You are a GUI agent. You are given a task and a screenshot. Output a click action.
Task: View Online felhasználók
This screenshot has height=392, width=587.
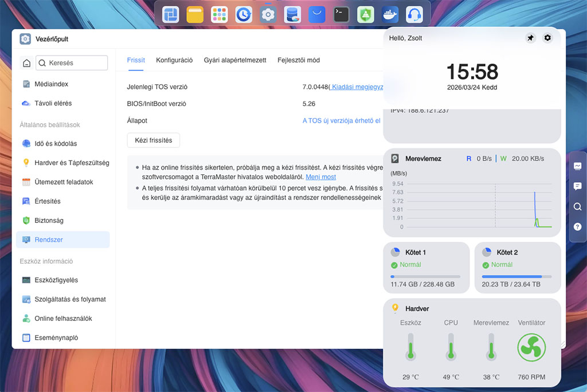[x=63, y=318]
